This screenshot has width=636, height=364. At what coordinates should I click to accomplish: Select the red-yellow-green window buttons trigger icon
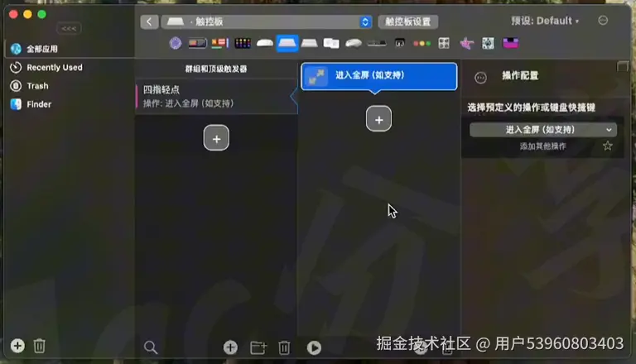(422, 43)
